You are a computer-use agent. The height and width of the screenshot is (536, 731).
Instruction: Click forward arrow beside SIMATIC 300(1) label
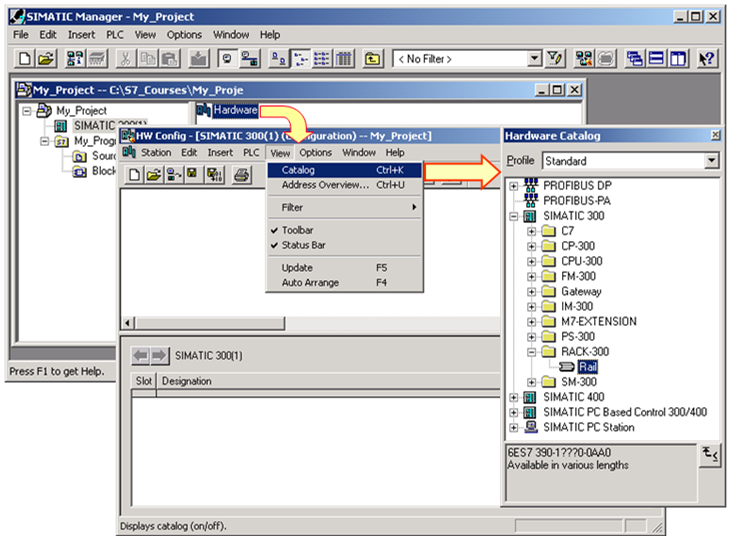coord(159,356)
